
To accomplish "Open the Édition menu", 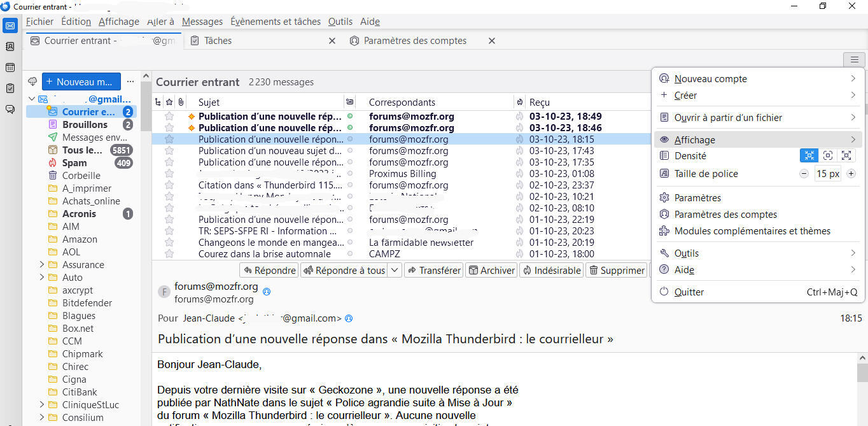I will pyautogui.click(x=76, y=21).
